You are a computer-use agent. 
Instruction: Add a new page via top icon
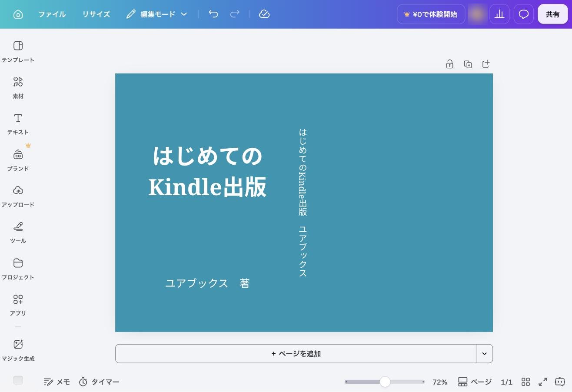click(486, 64)
